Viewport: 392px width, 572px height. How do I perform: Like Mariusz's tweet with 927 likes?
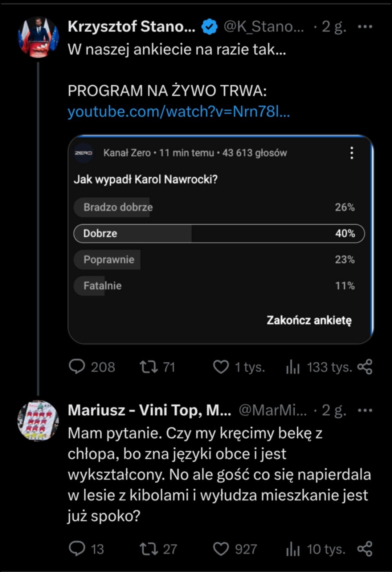(x=221, y=549)
